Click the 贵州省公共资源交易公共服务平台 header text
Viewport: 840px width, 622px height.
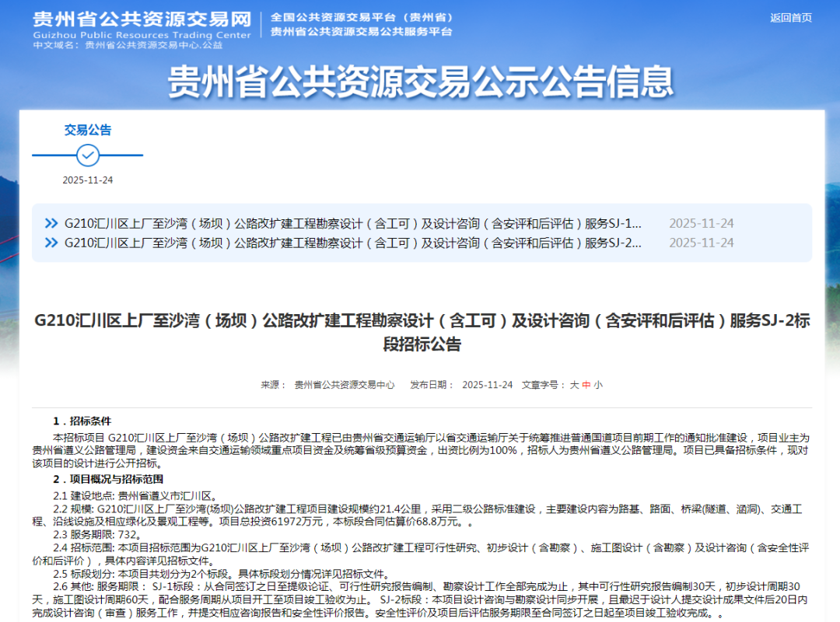click(x=361, y=32)
